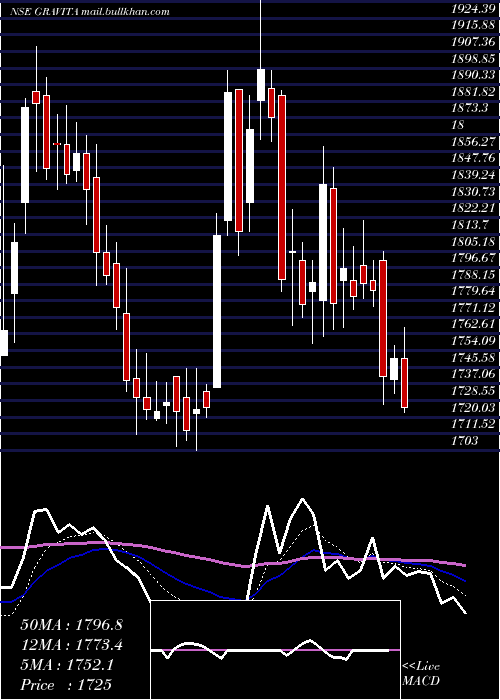The width and height of the screenshot is (500, 700).
Task: Click the 1881.82 axis value
Action: pos(473,92)
